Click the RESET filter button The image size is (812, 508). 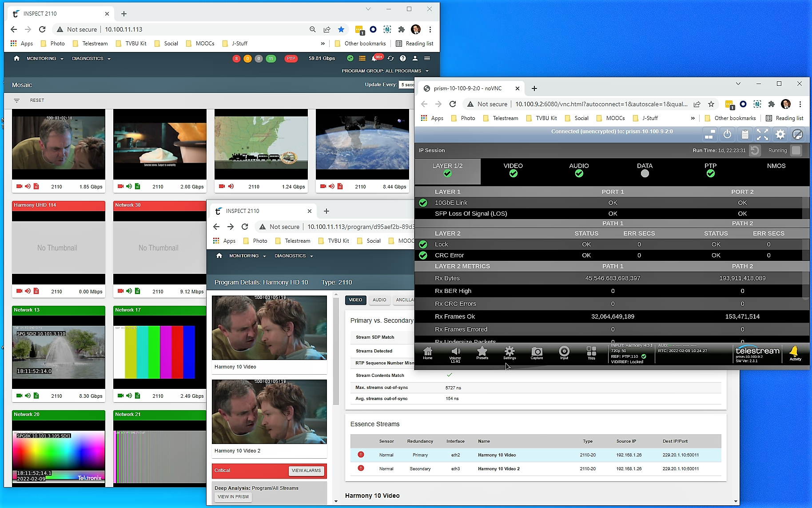37,100
